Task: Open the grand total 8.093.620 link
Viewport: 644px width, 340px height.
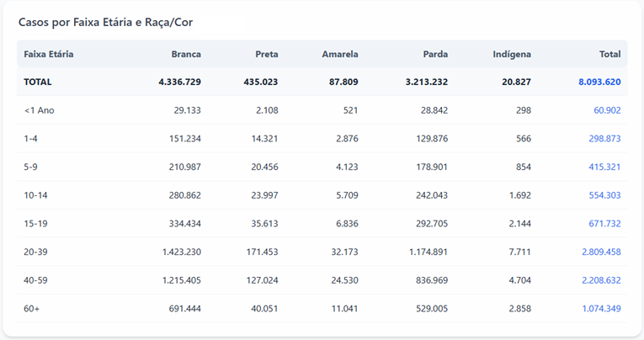Action: tap(599, 82)
